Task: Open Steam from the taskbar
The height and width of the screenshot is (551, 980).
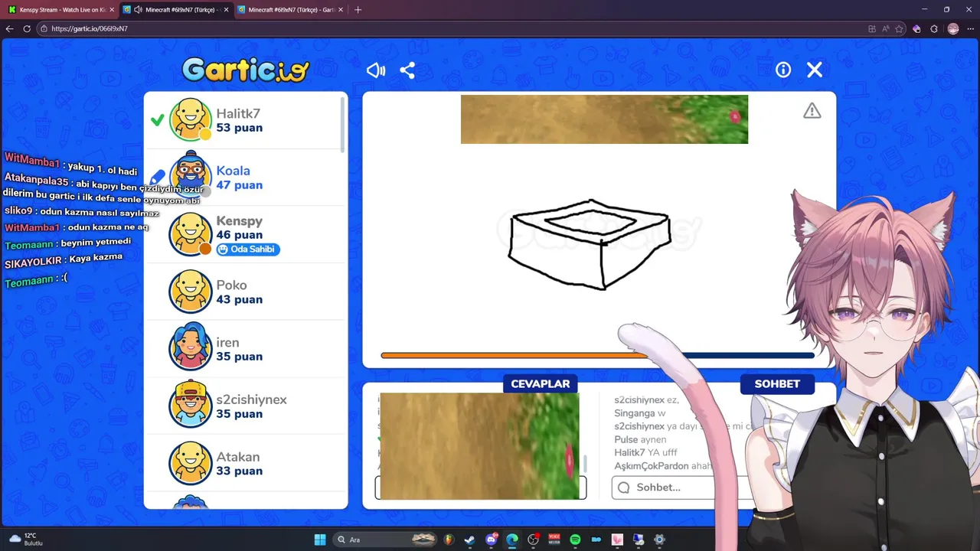Action: pos(469,540)
